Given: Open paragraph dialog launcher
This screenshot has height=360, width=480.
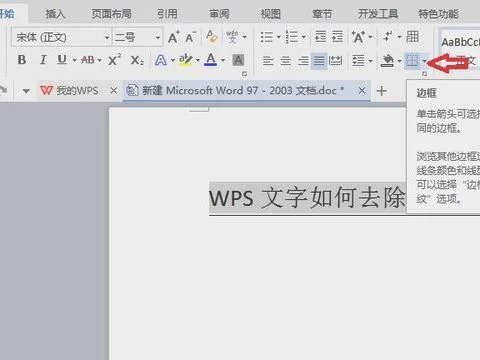Looking at the screenshot, I should (424, 74).
